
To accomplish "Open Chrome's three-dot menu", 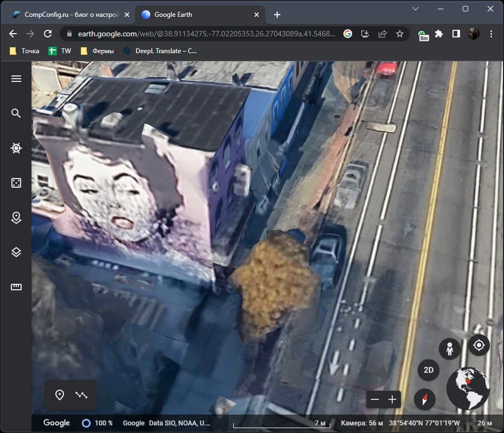I will coord(491,34).
